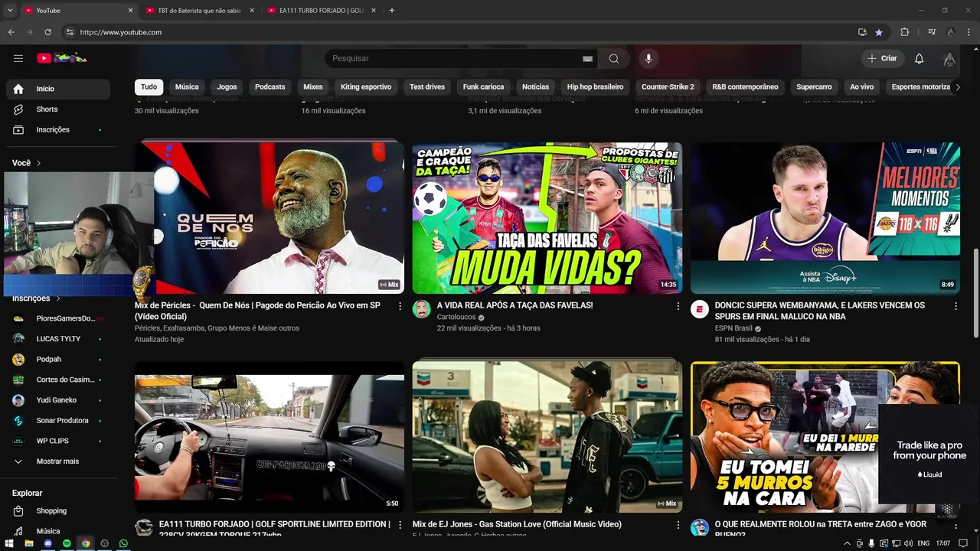This screenshot has height=551, width=980.
Task: Close the TBT do Baterista tab
Action: pos(252,11)
